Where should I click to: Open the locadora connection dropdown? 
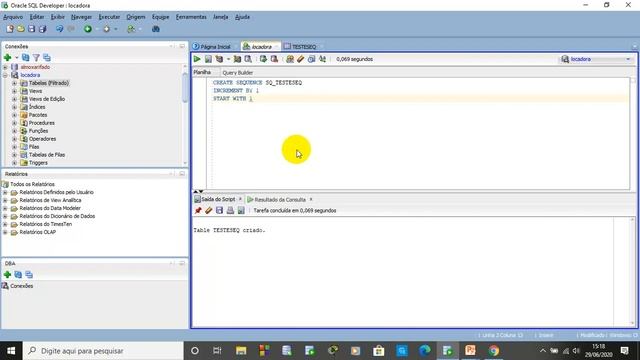click(628, 59)
